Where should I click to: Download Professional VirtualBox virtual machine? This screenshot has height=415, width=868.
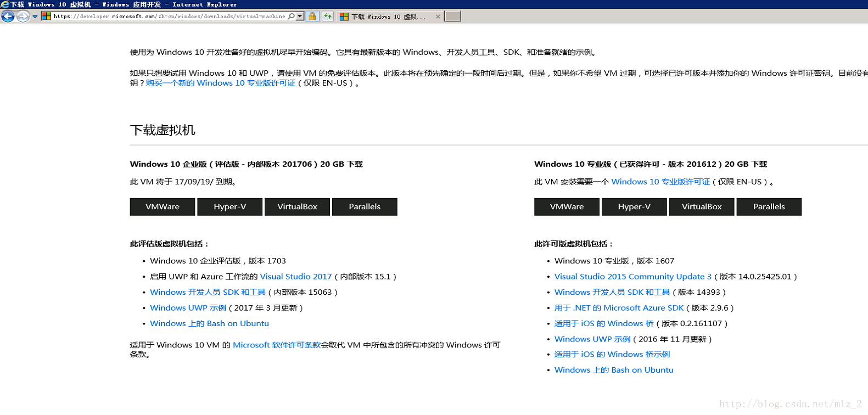pyautogui.click(x=702, y=207)
